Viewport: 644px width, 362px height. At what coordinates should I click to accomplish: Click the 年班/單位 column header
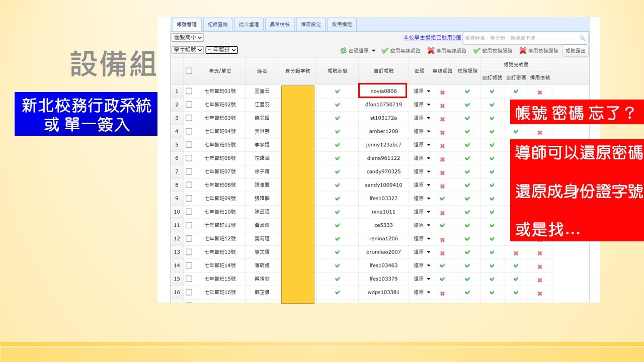(x=220, y=71)
